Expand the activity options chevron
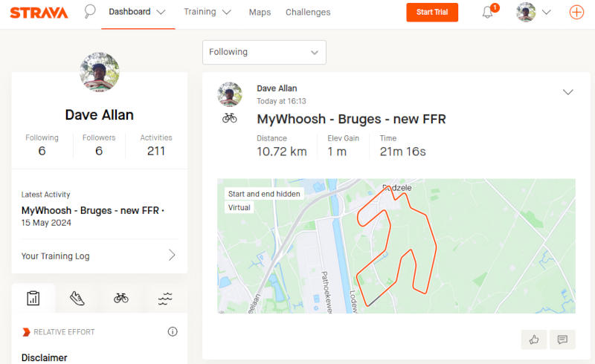 click(568, 92)
